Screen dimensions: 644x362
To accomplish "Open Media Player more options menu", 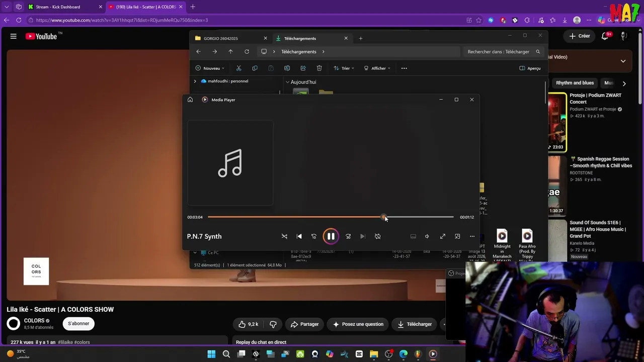I will pyautogui.click(x=472, y=236).
